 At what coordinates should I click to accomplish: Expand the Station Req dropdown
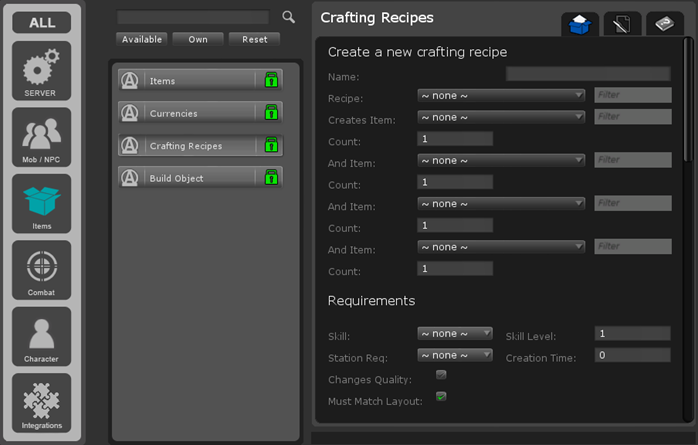coord(455,355)
